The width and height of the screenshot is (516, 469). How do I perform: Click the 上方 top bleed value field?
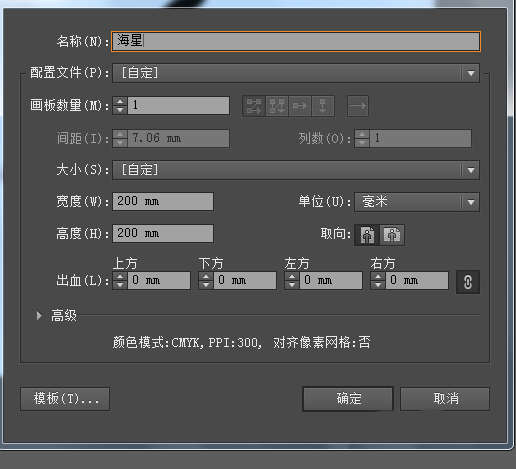point(159,280)
